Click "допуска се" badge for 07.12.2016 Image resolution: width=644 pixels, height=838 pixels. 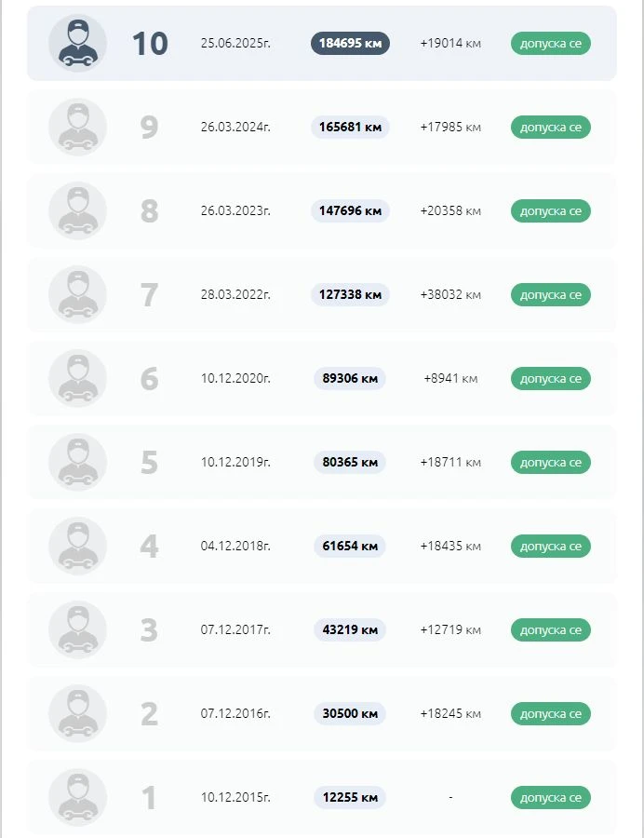pos(550,713)
